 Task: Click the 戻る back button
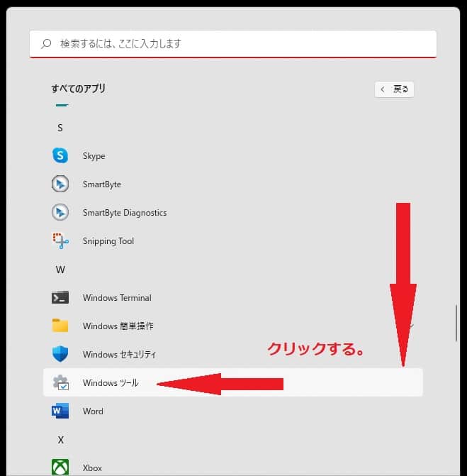[x=394, y=89]
